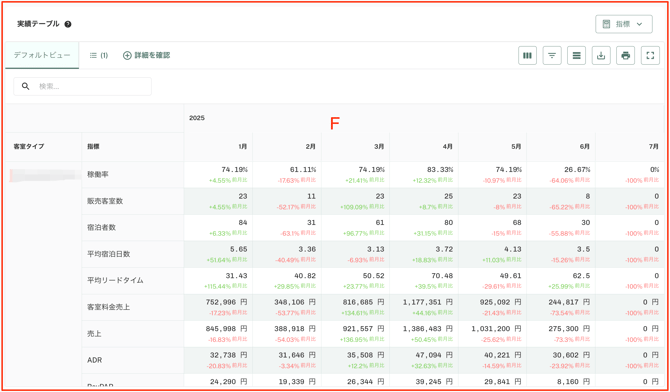Click the 275,300 円 sales cell
Viewport: 670px width, 392px height.
[x=570, y=329]
